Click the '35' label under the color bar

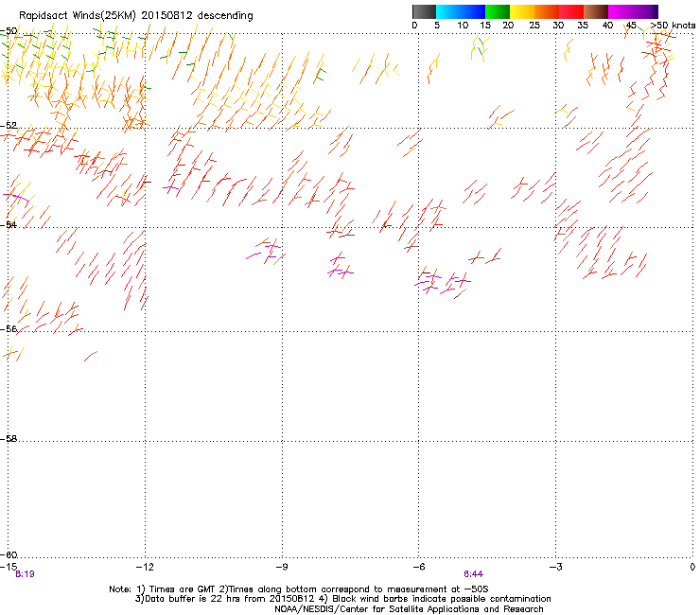tap(583, 25)
